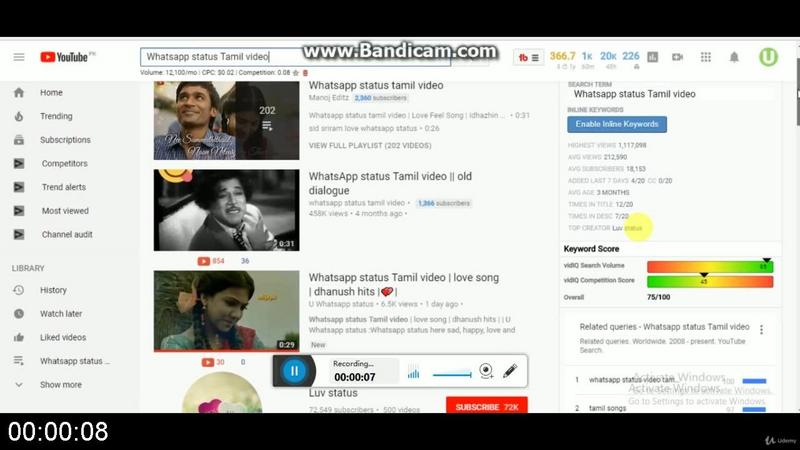Open the Dhanush playlist thumbnail
The height and width of the screenshot is (450, 800).
[227, 120]
